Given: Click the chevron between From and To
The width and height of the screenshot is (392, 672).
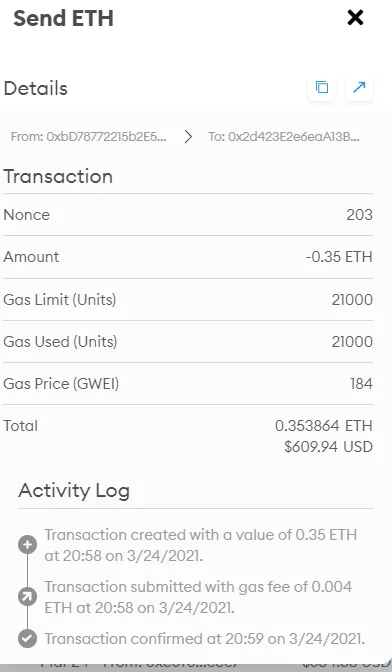Looking at the screenshot, I should (x=188, y=137).
